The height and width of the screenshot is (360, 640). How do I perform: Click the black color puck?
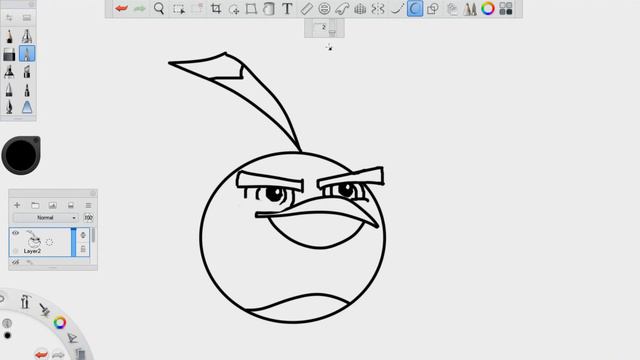click(21, 156)
